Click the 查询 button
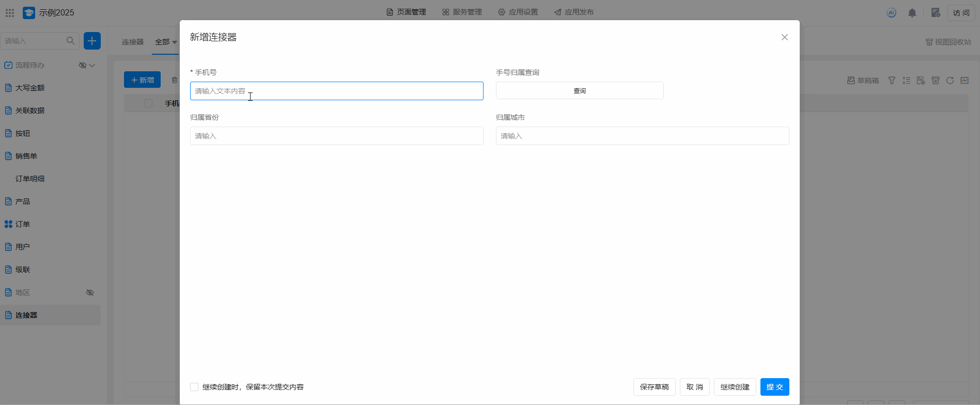The image size is (980, 405). (579, 91)
